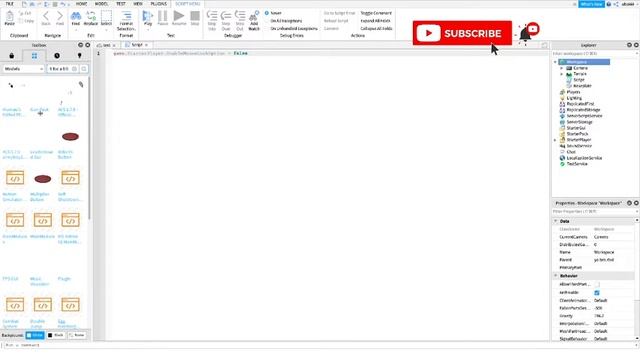This screenshot has width=640, height=360.
Task: Set Toolbox background to Black
Action: coord(56,335)
